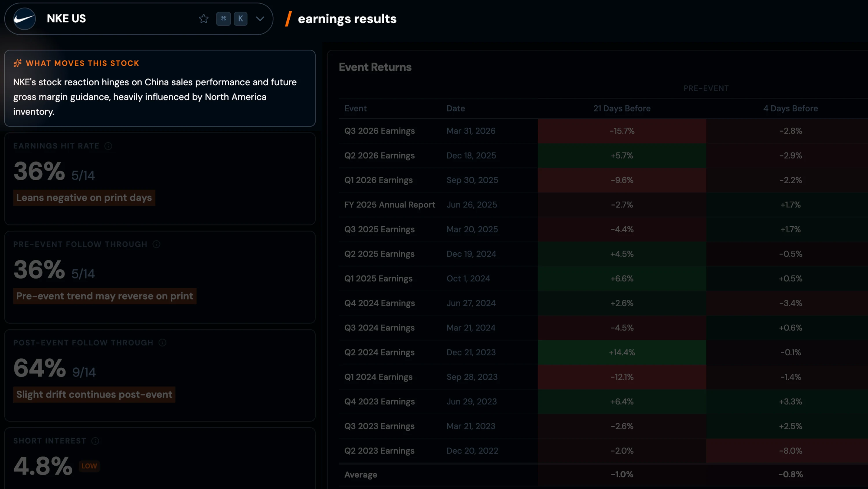Sort by 4 Days Before column header

tap(790, 109)
